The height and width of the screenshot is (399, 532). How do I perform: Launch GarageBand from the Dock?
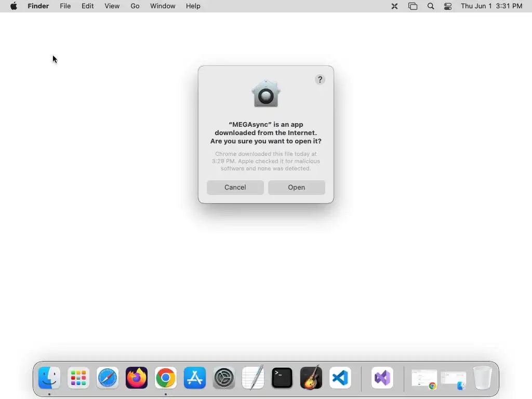tap(311, 378)
